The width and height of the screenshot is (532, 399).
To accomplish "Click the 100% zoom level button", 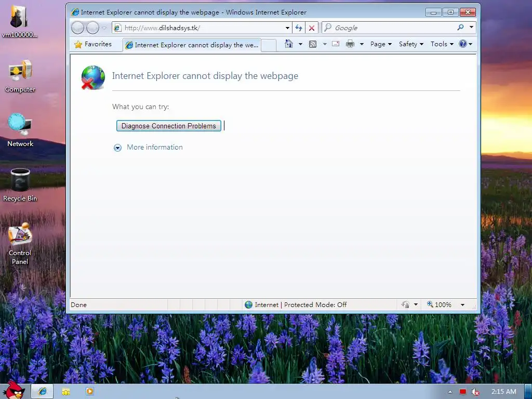I will (440, 304).
